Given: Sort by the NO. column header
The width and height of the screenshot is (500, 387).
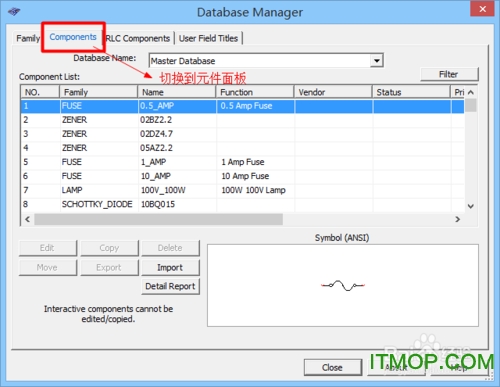Looking at the screenshot, I should pos(40,92).
